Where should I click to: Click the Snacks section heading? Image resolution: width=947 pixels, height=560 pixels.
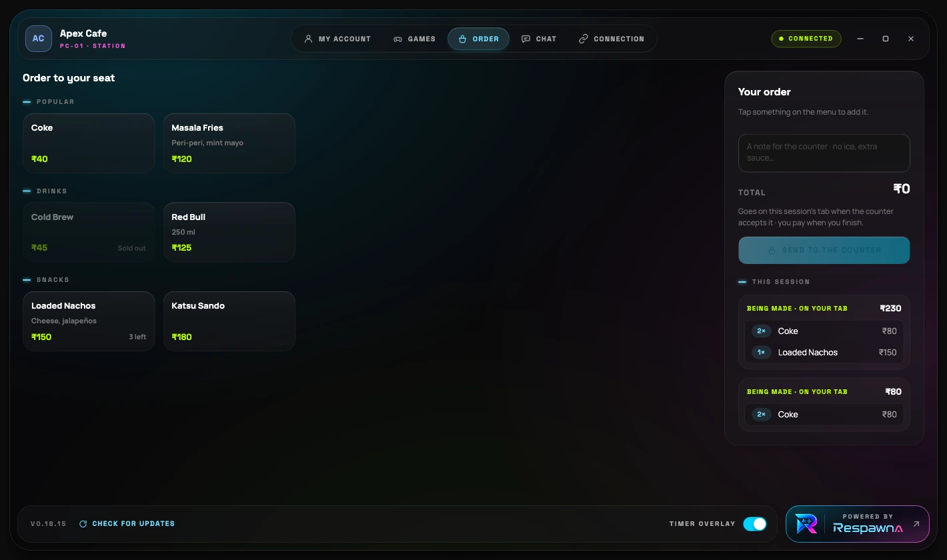[x=53, y=280]
